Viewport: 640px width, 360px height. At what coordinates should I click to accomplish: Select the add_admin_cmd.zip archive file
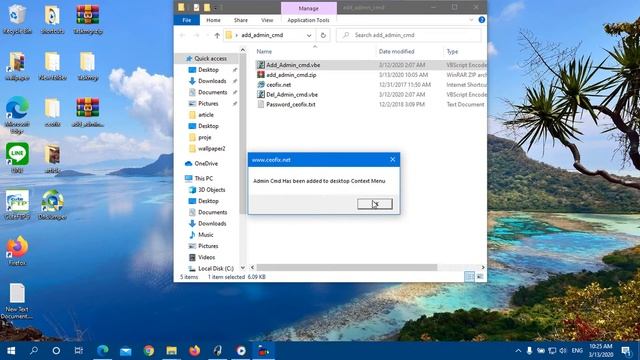(x=291, y=75)
